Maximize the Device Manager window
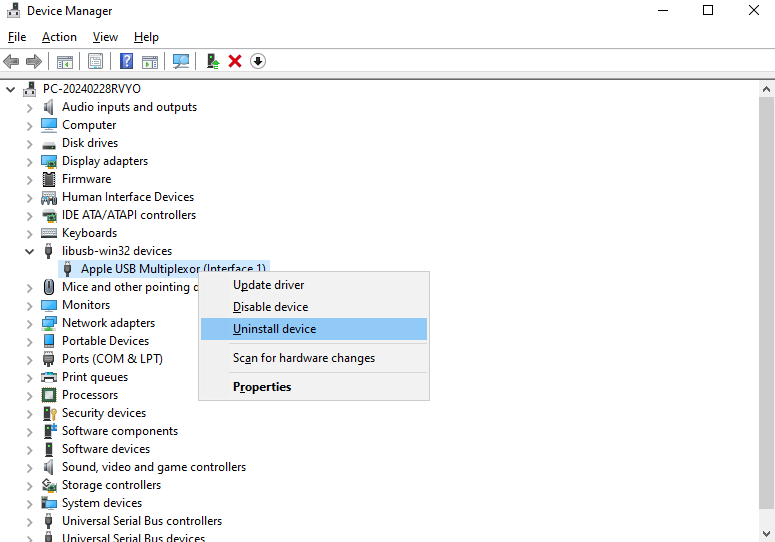Image resolution: width=775 pixels, height=542 pixels. (708, 10)
